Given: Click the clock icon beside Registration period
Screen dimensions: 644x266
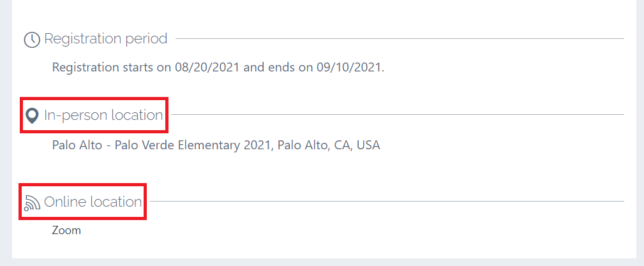Looking at the screenshot, I should 32,40.
